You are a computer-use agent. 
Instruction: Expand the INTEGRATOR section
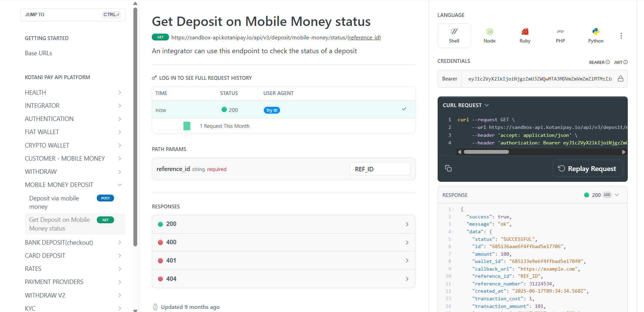[x=120, y=106]
